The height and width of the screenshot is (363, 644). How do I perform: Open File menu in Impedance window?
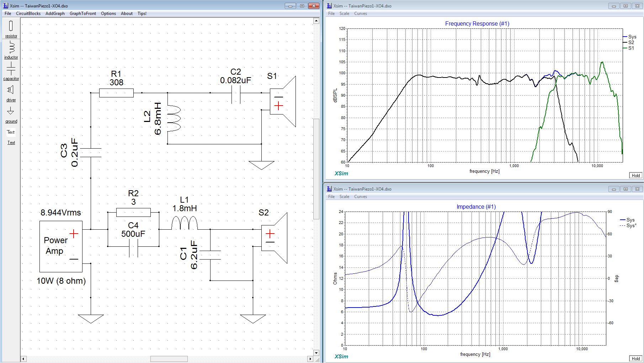point(331,197)
